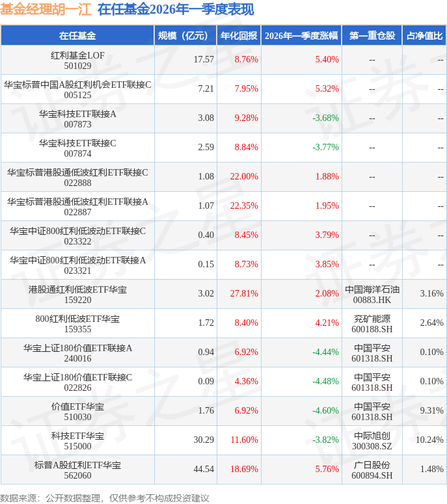Click annualized return 22.35%
Image resolution: width=447 pixels, height=504 pixels.
pos(244,206)
